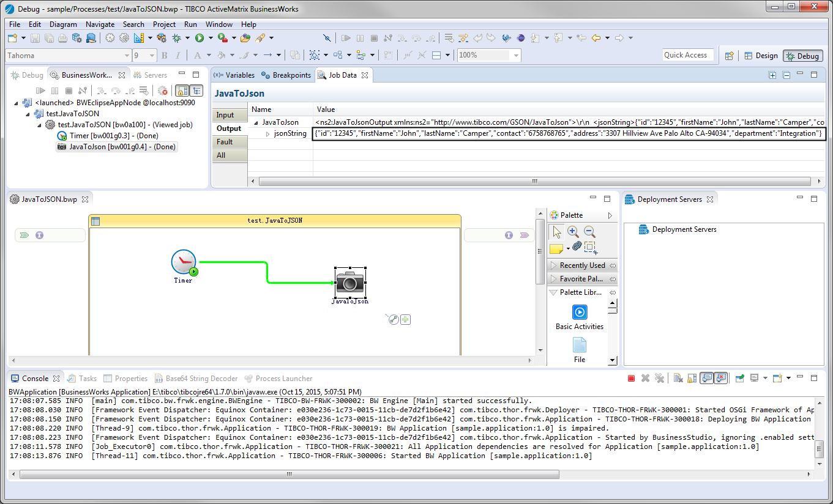
Task: Click the Input button in Job Data
Action: (225, 115)
